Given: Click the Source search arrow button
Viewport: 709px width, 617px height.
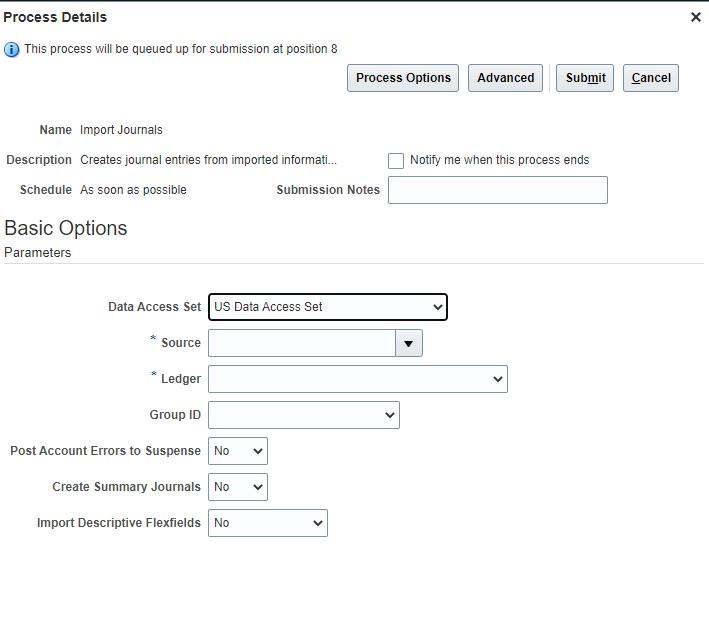Looking at the screenshot, I should [409, 344].
